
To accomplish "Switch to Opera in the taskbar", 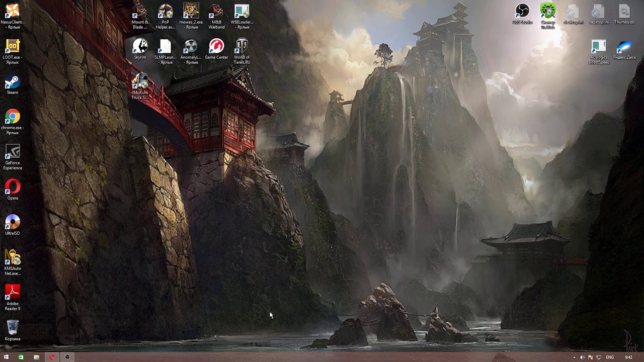I will pyautogui.click(x=52, y=357).
